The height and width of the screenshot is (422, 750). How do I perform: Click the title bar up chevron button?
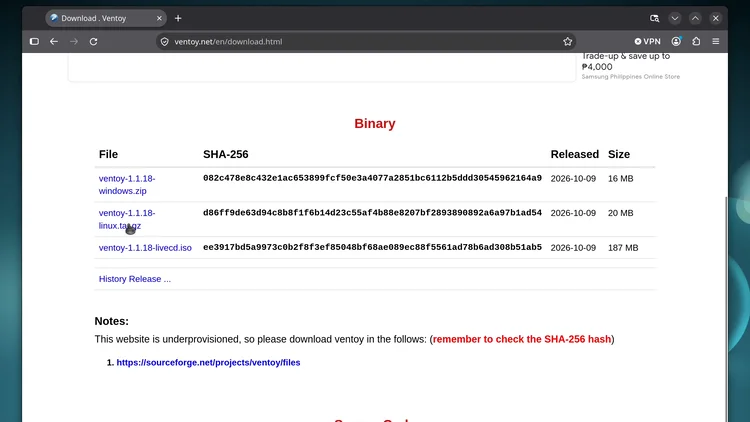pos(695,18)
